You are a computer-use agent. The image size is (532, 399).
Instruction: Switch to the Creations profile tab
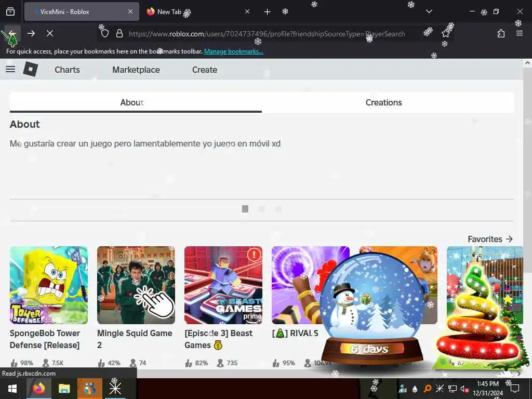point(384,102)
